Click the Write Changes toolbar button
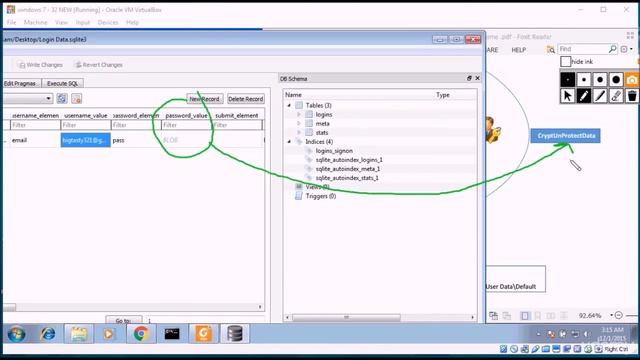Viewport: 640px width, 360px height. 40,65
